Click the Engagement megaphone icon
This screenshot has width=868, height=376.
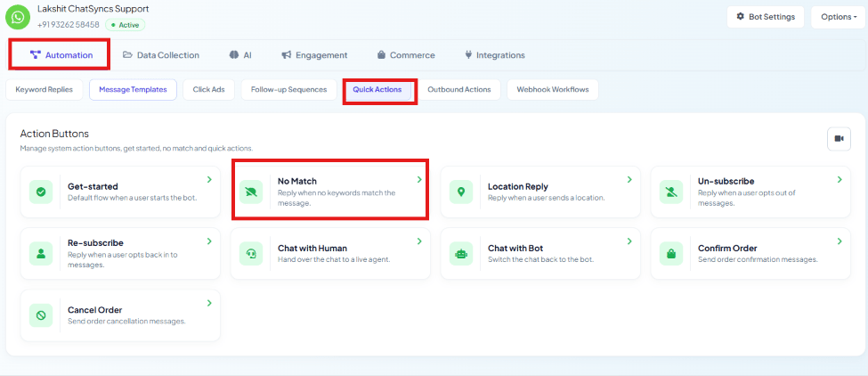286,55
